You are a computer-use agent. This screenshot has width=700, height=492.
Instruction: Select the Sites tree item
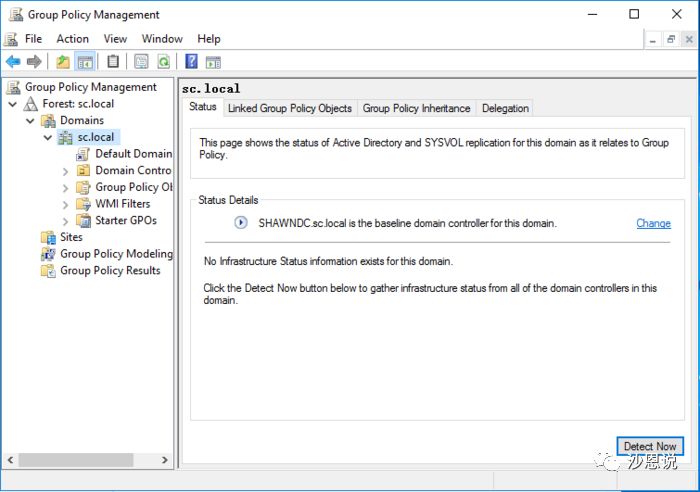click(71, 237)
